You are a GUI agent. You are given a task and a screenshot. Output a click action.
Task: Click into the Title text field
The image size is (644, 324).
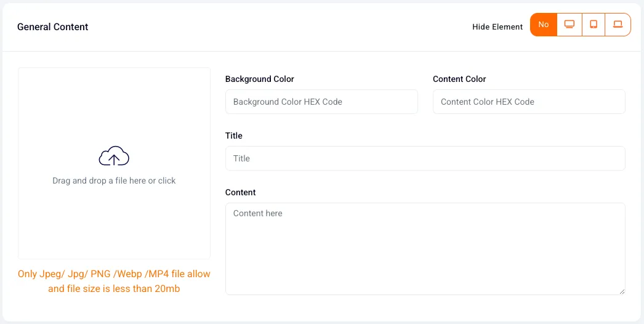(x=425, y=158)
